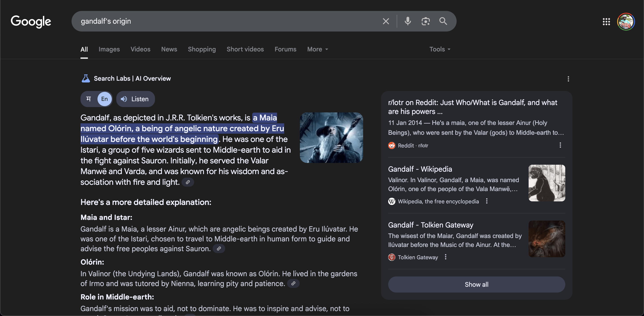Screen dimensions: 644x316
Task: Click the magnifying glass search icon
Action: tap(443, 21)
